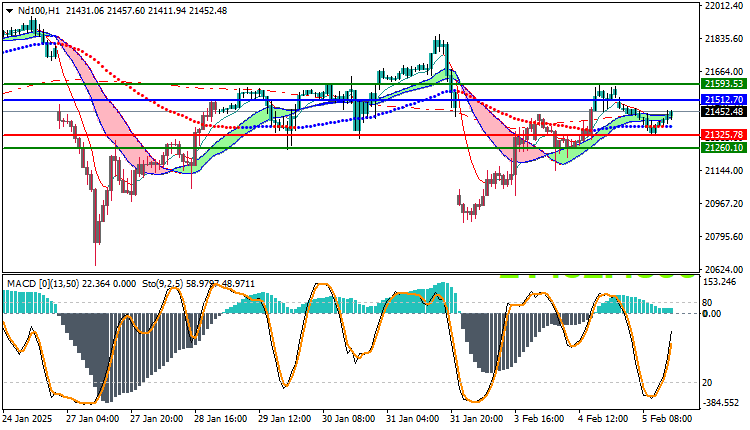Viewport: 750px width, 430px height.
Task: Select the blue 21512.70 price level label
Action: pyautogui.click(x=724, y=100)
